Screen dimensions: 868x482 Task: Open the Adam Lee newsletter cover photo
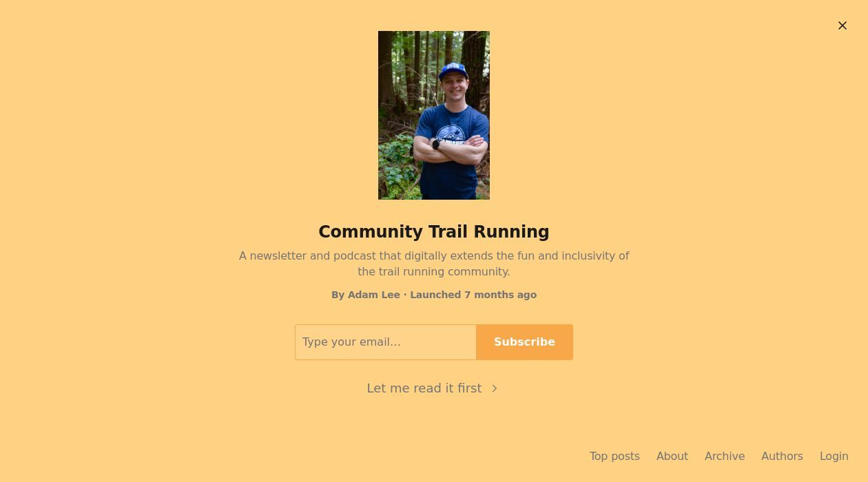point(434,115)
